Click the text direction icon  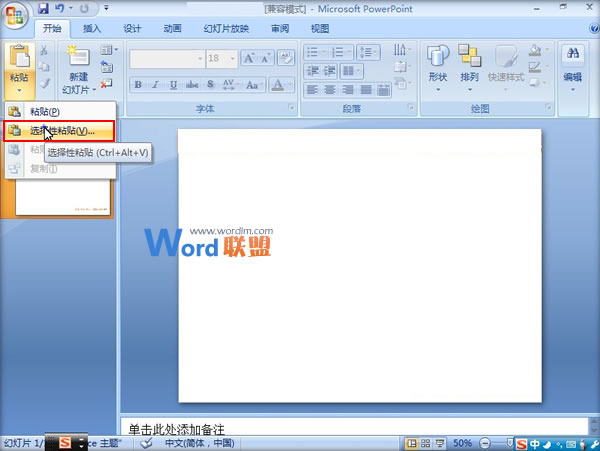click(402, 50)
